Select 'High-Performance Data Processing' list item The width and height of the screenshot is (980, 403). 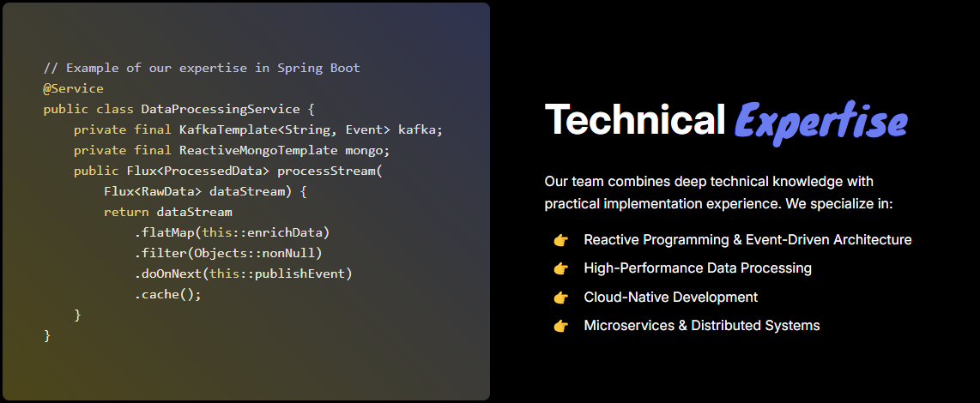(698, 268)
